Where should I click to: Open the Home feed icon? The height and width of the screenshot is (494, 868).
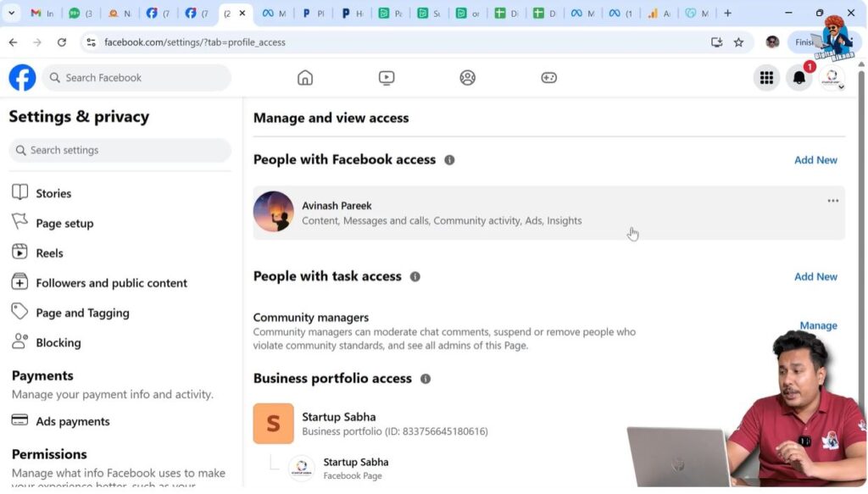pos(305,77)
